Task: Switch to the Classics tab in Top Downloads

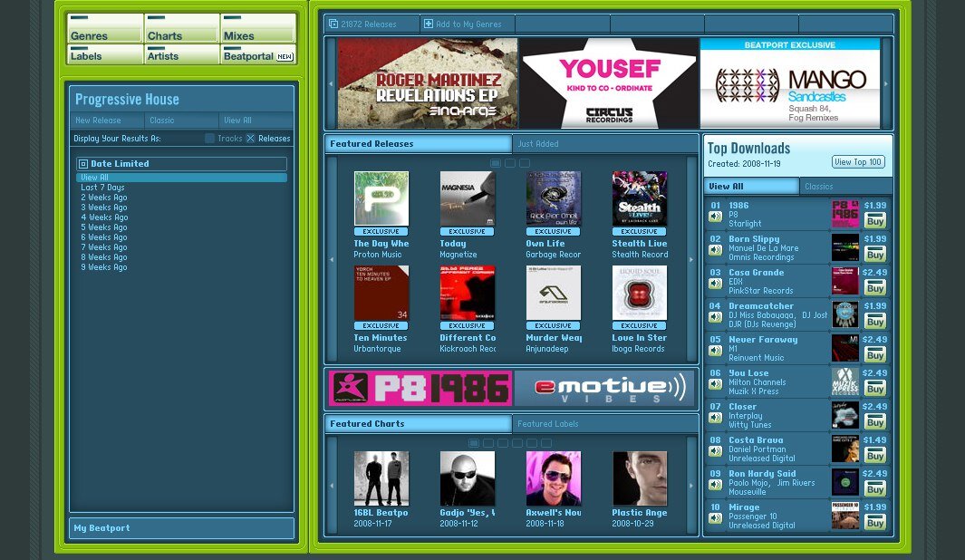Action: [x=845, y=187]
